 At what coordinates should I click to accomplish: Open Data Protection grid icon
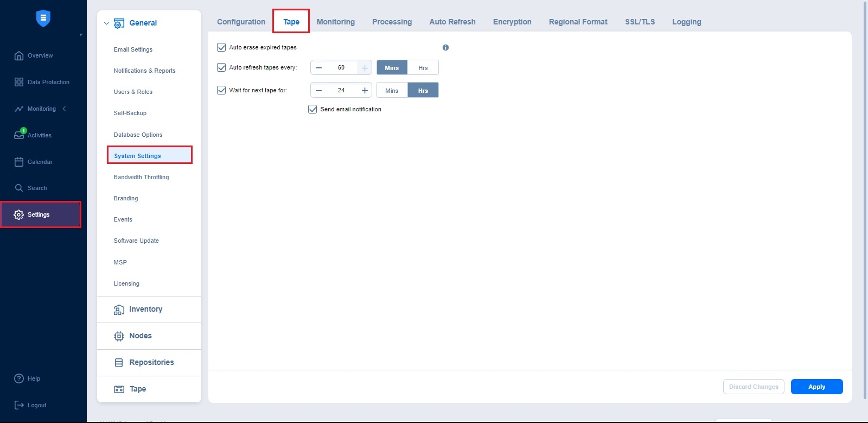tap(19, 82)
